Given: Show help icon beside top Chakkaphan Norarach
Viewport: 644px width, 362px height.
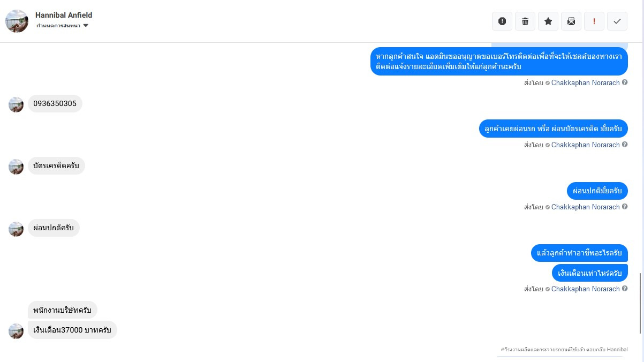Looking at the screenshot, I should click(625, 82).
